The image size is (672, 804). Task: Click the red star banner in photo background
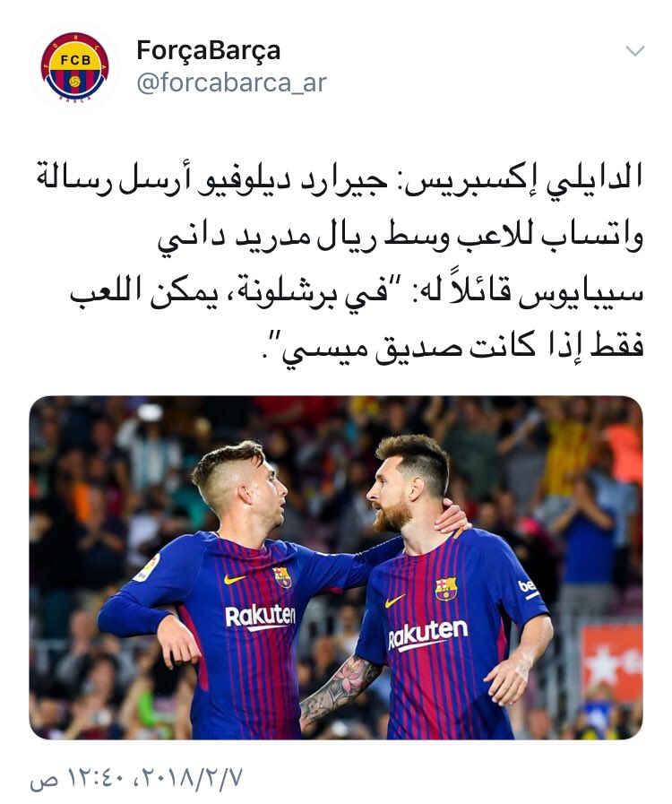coord(613,663)
